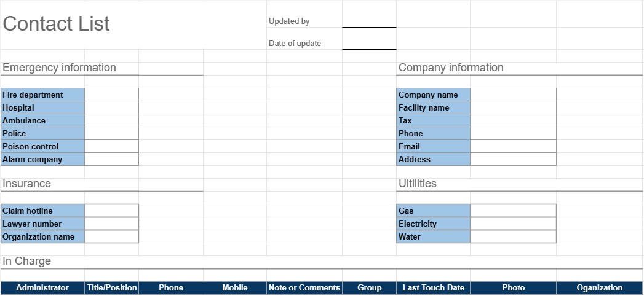Select the Company name input box
The image size is (644, 296).
(x=513, y=95)
